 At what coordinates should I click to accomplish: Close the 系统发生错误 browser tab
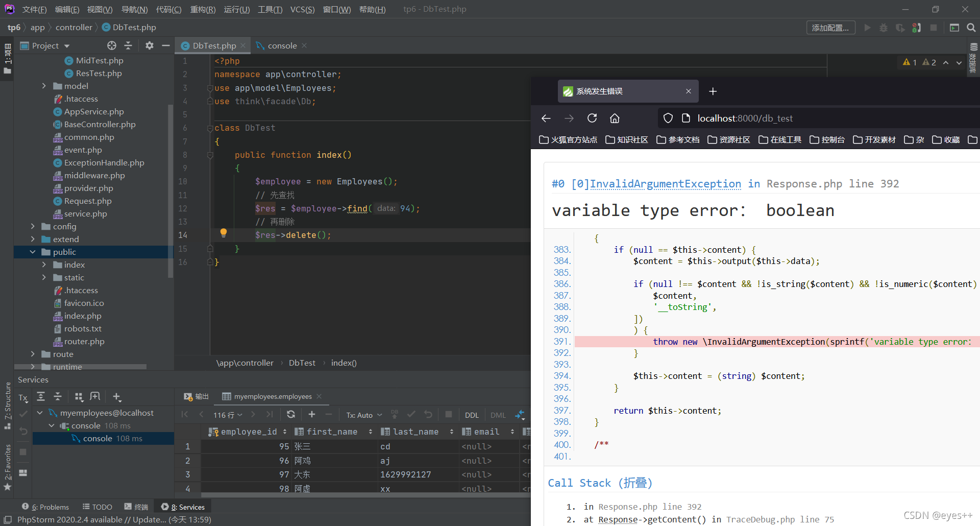pyautogui.click(x=689, y=91)
